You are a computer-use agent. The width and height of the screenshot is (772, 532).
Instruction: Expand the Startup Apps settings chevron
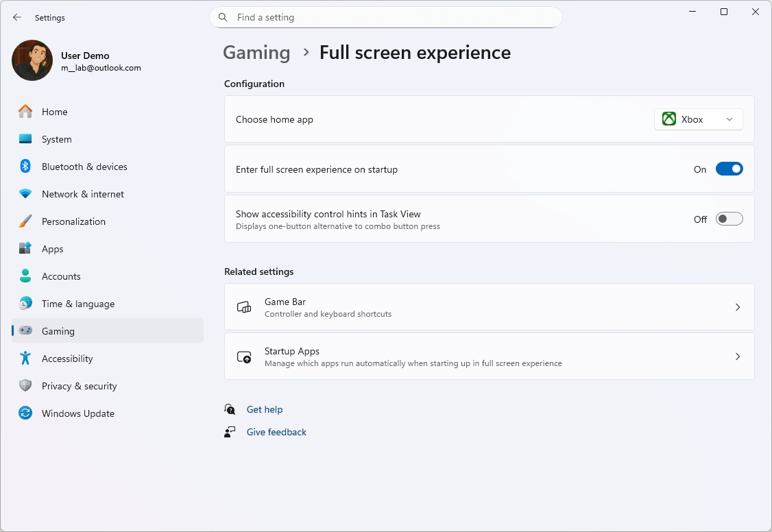[x=738, y=356]
